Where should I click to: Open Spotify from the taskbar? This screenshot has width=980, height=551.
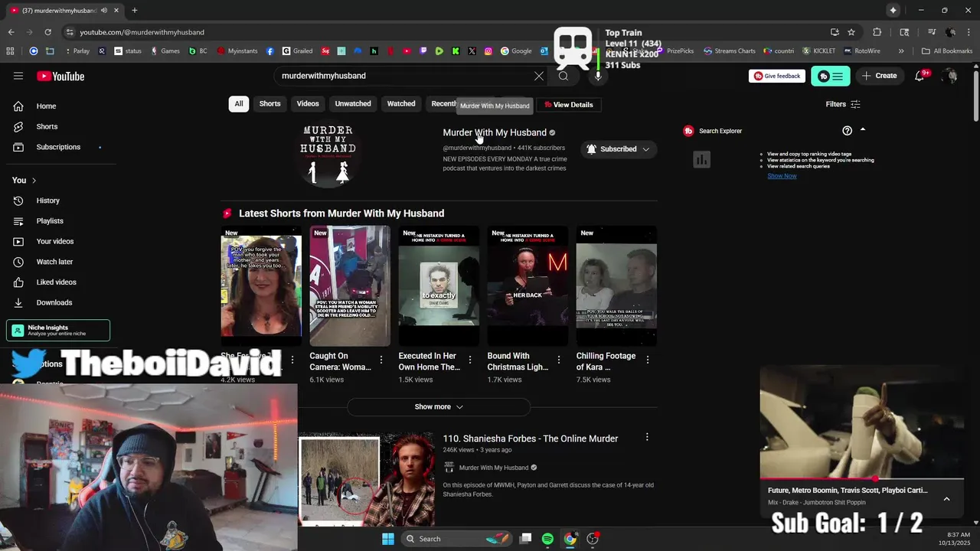(x=547, y=539)
